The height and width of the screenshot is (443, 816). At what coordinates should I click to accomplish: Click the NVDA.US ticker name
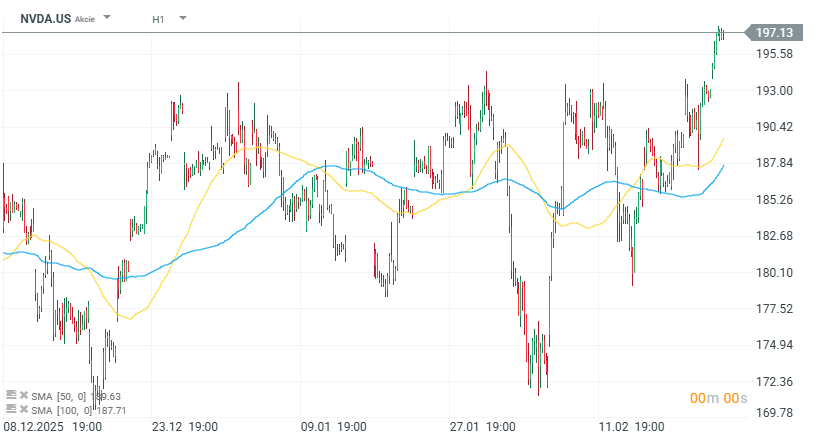point(44,18)
